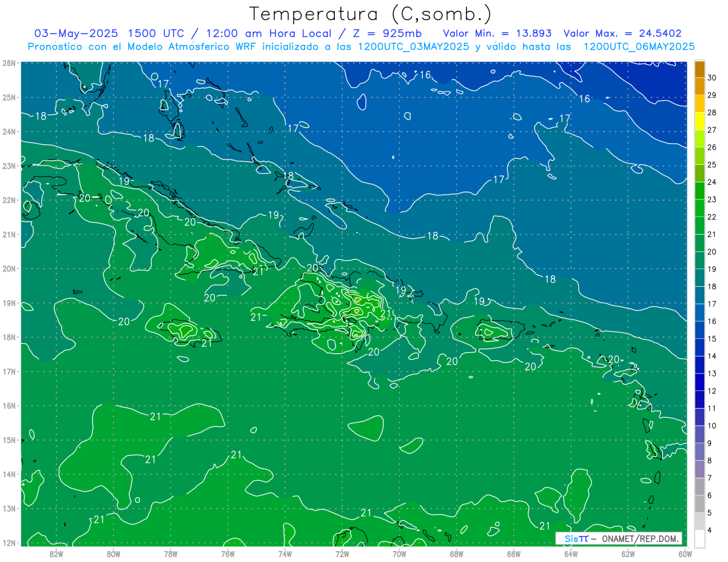
Task: Click legend value 30 on color scale
Action: coord(712,78)
